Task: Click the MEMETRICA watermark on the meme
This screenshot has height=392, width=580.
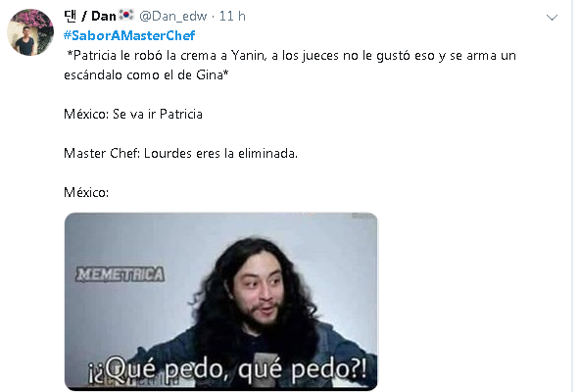Action: point(120,274)
